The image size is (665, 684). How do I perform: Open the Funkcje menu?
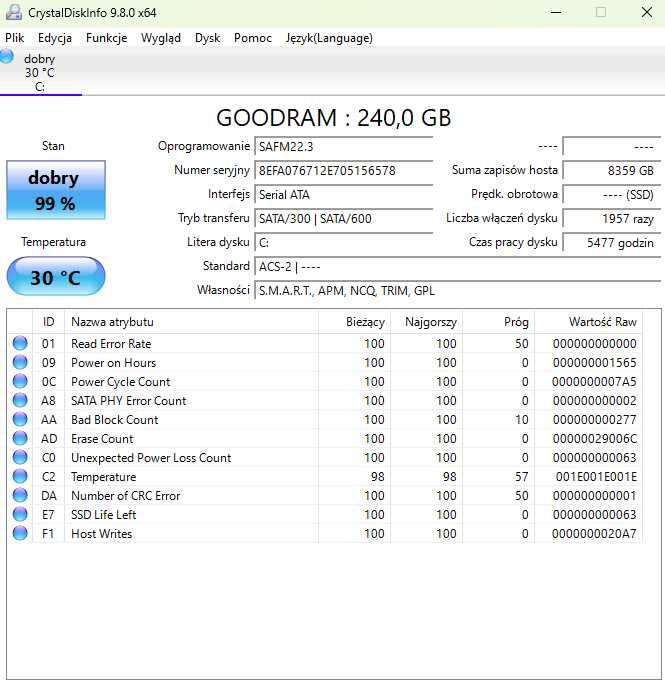pos(106,38)
